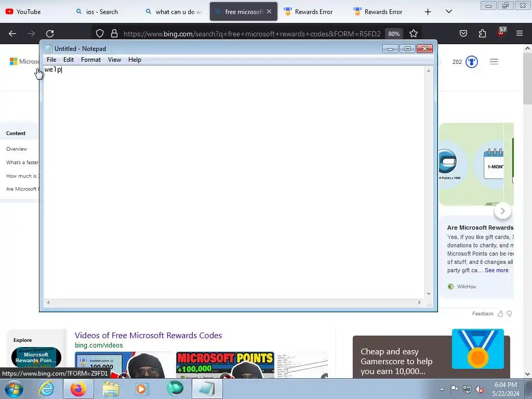Image resolution: width=532 pixels, height=399 pixels.
Task: Open the Firefox extensions puzzle icon
Action: click(482, 33)
